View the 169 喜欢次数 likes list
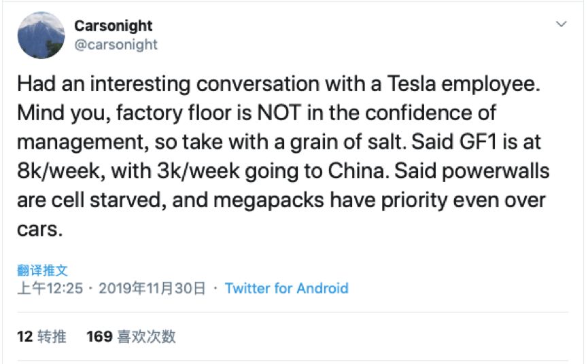 coord(131,336)
